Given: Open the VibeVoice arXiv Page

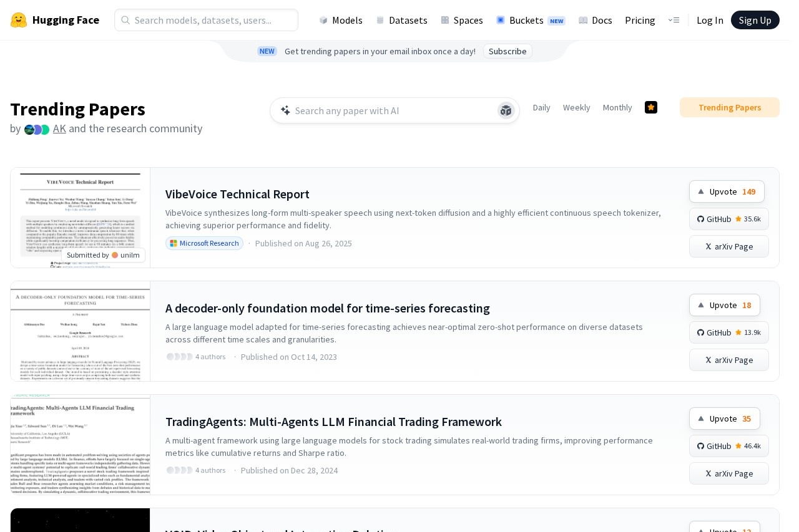Looking at the screenshot, I should (729, 246).
